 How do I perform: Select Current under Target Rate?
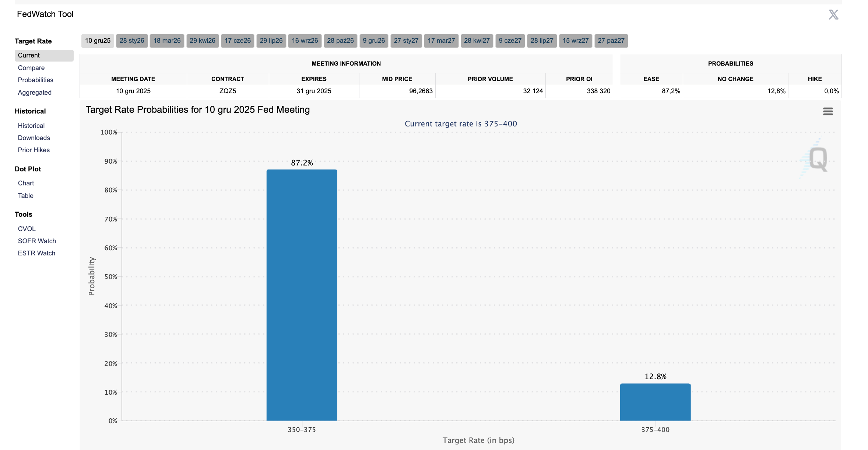[29, 55]
